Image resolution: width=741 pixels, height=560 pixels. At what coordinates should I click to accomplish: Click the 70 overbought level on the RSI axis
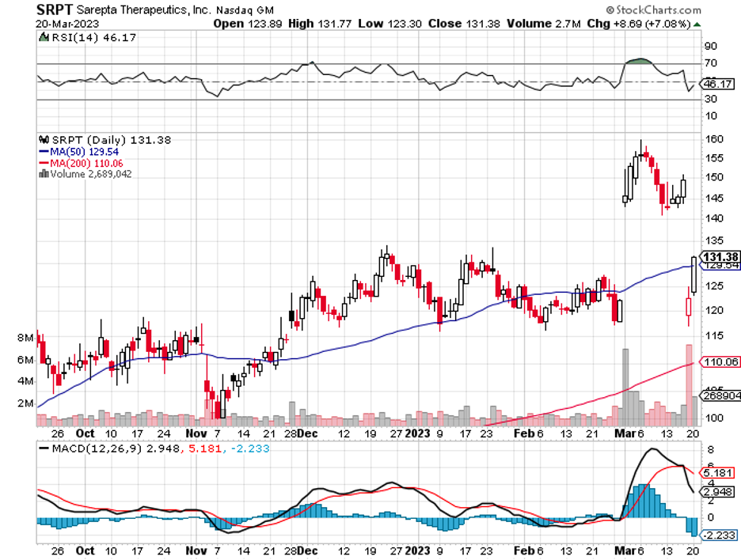(711, 62)
